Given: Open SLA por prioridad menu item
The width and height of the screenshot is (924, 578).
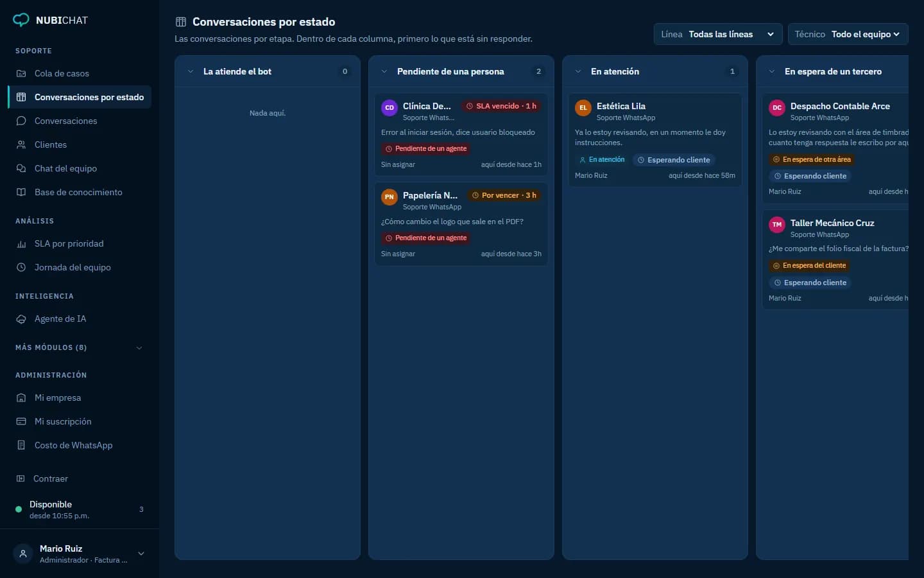Looking at the screenshot, I should 80,243.
